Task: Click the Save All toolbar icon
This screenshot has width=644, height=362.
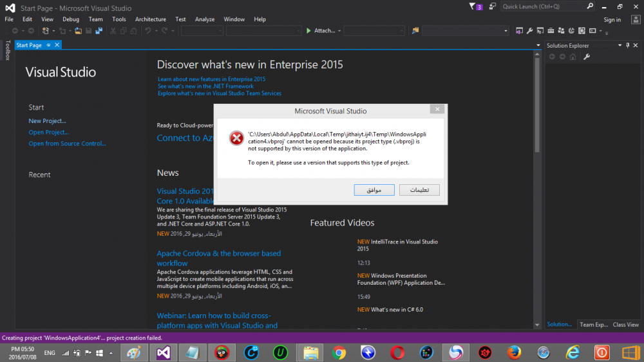Action: (x=99, y=31)
